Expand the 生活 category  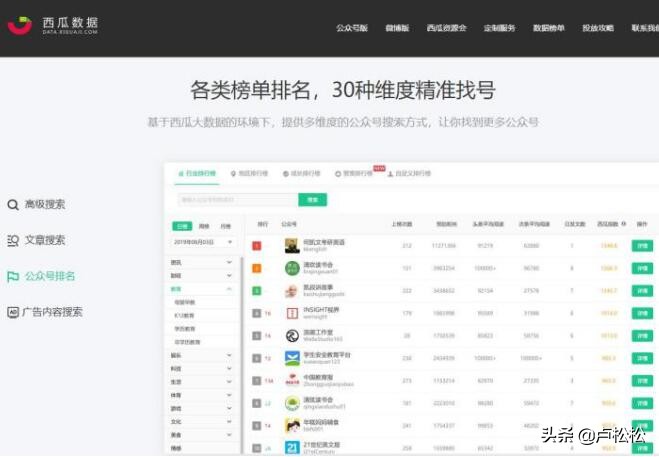pyautogui.click(x=202, y=382)
